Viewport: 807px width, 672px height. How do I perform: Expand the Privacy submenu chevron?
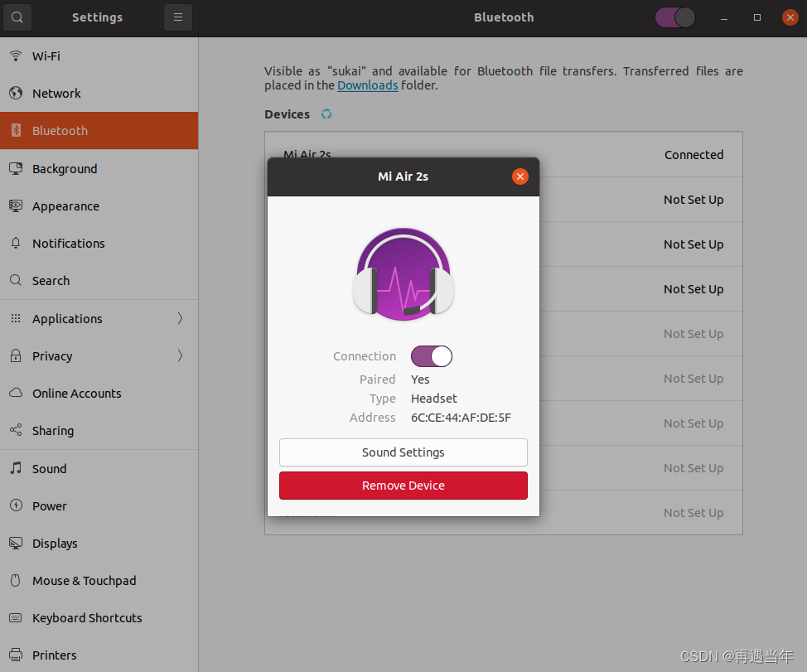(x=180, y=355)
